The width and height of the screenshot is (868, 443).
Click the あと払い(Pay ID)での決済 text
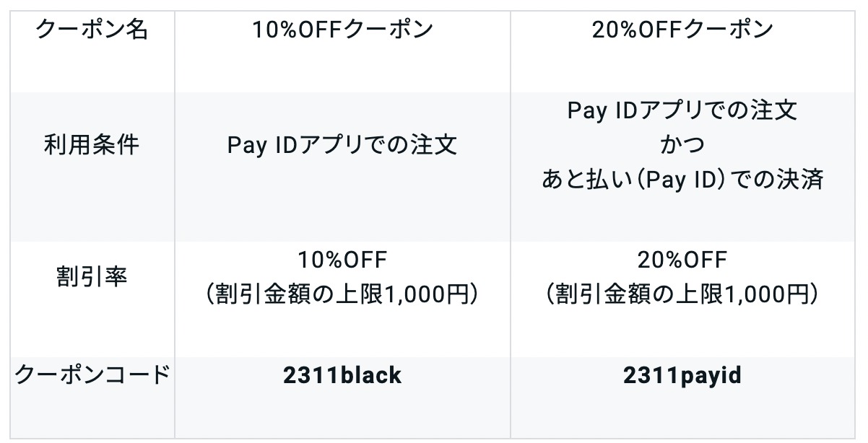click(x=682, y=180)
